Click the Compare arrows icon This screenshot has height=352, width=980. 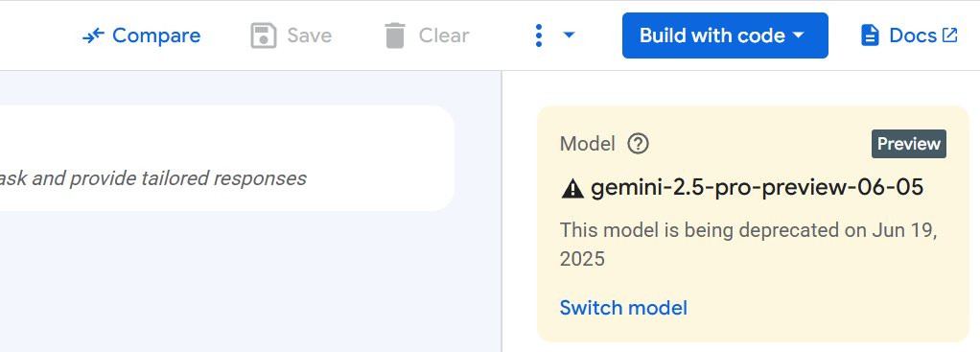pyautogui.click(x=93, y=36)
